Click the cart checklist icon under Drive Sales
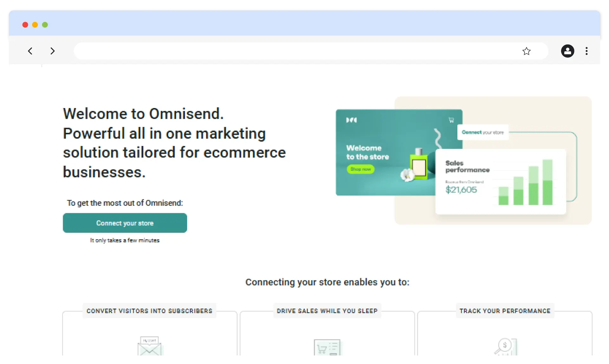 click(x=327, y=348)
